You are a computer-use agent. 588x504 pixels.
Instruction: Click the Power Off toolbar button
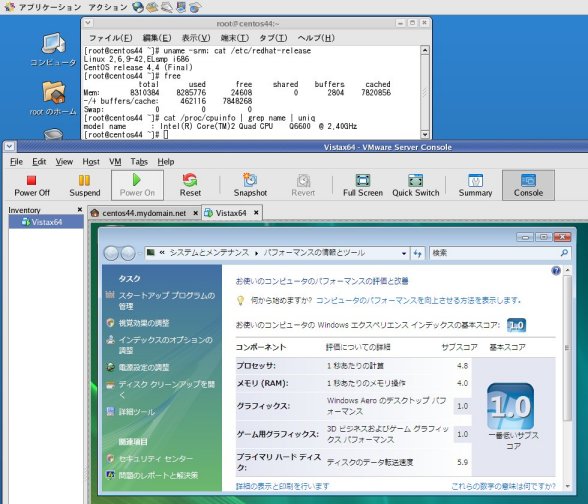[32, 186]
